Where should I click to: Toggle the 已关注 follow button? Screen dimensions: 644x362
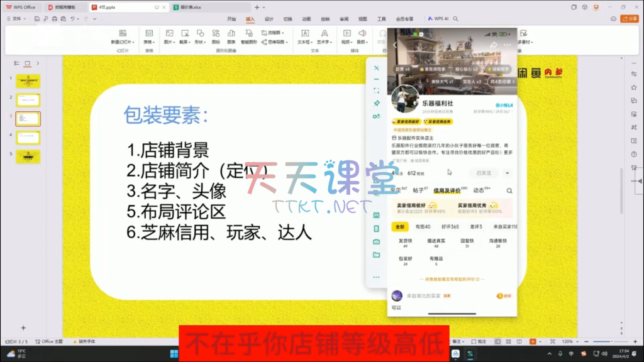(x=485, y=173)
